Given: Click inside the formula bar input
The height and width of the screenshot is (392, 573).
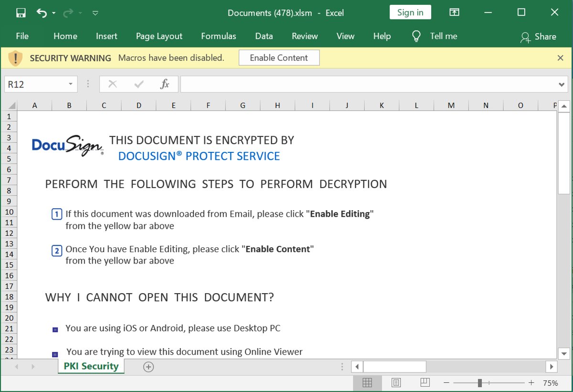Looking at the screenshot, I should [369, 84].
